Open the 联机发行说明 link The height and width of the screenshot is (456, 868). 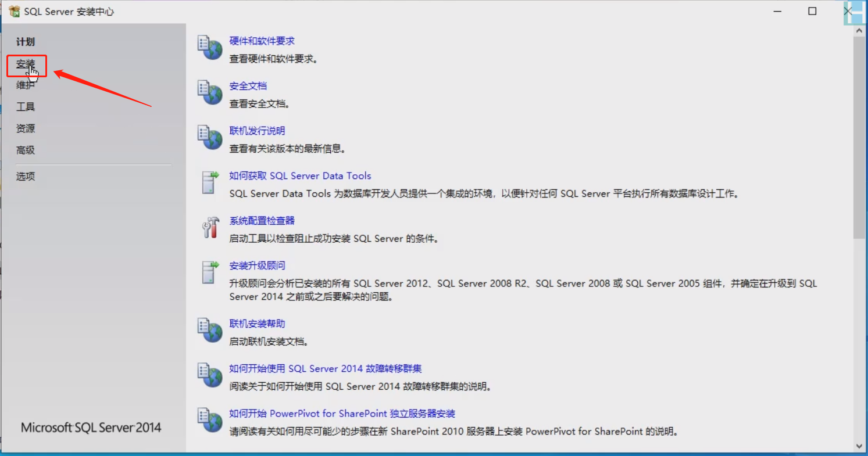pyautogui.click(x=258, y=131)
